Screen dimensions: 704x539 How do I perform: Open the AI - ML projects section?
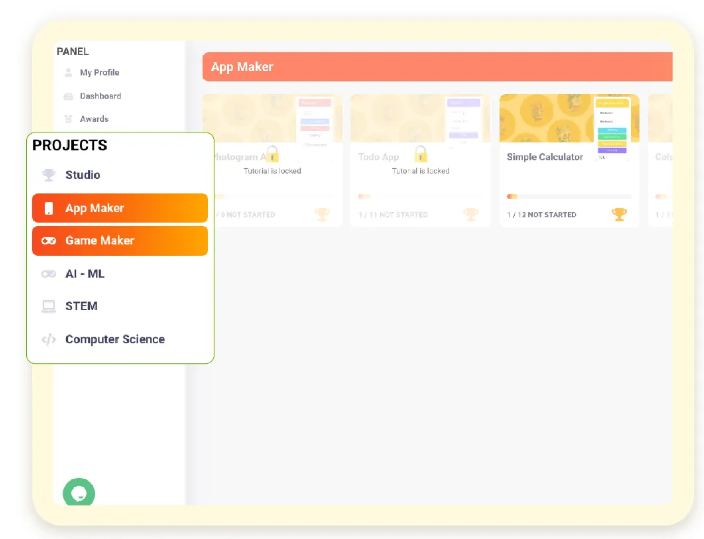click(x=84, y=274)
